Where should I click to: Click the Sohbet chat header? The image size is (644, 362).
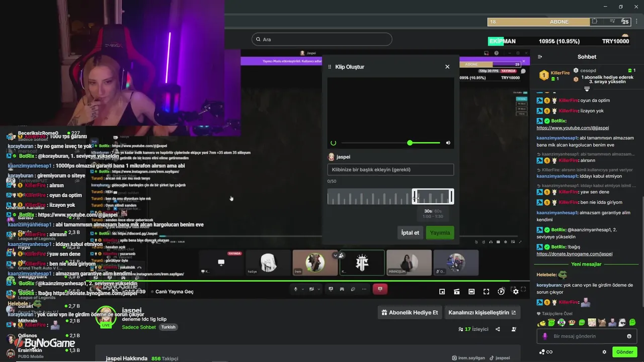[x=587, y=57]
